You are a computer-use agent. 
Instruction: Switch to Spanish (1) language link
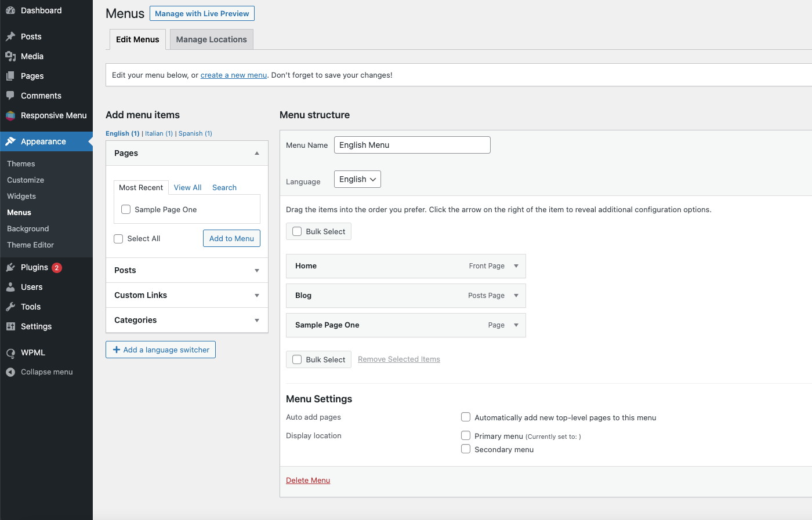click(195, 133)
